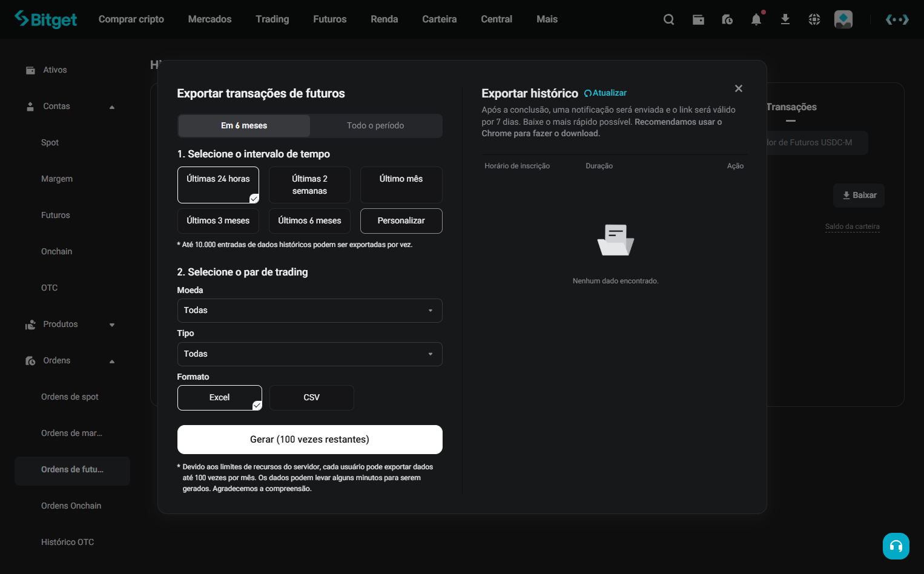This screenshot has width=924, height=574.
Task: Choose the Personalizar custom interval
Action: point(401,221)
